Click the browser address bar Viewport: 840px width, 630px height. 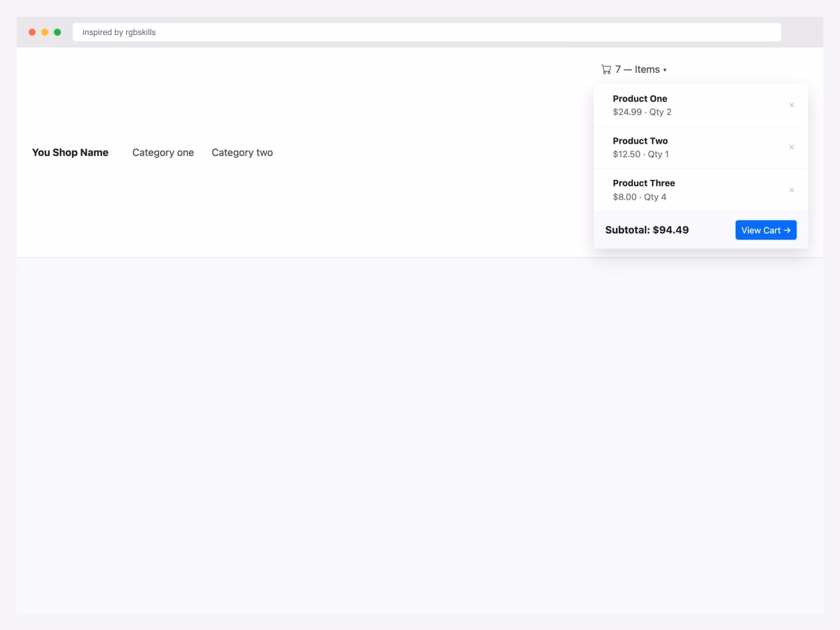pyautogui.click(x=427, y=32)
